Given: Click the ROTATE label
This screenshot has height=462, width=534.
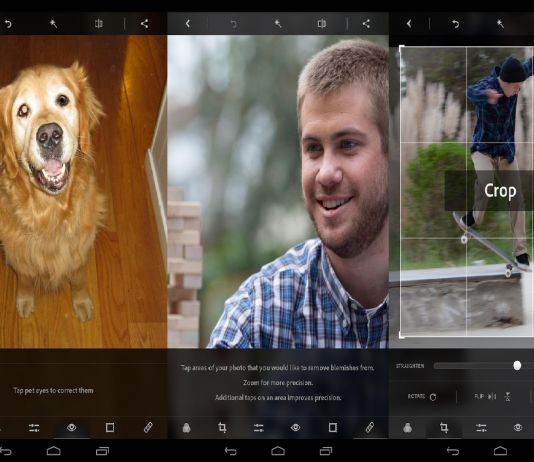Looking at the screenshot, I should click(416, 397).
